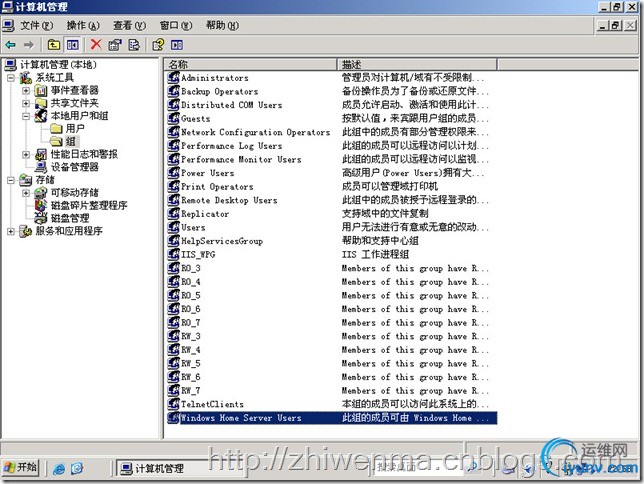Click the Device Manager (设备管理器) tree icon
The height and width of the screenshot is (484, 644).
(41, 167)
